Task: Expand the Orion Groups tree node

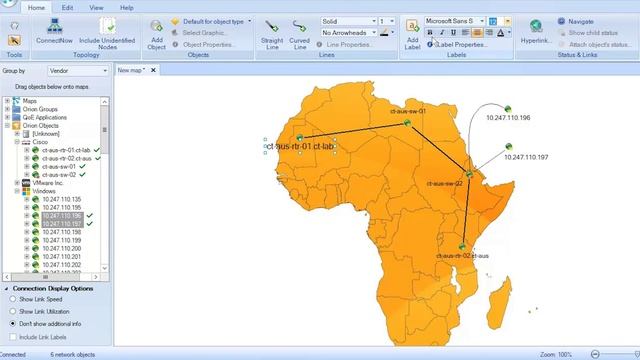Action: 7,109
